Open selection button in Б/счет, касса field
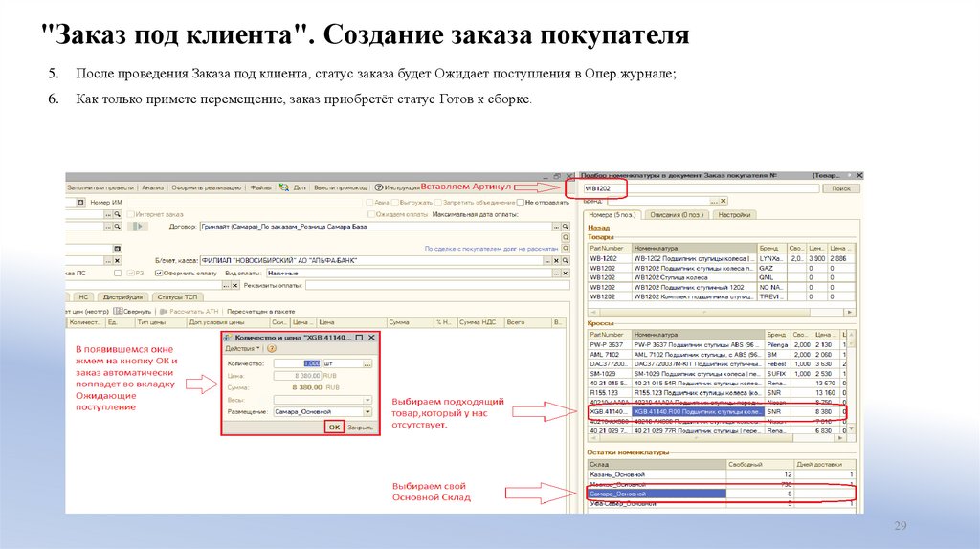980x549 pixels. [547, 260]
